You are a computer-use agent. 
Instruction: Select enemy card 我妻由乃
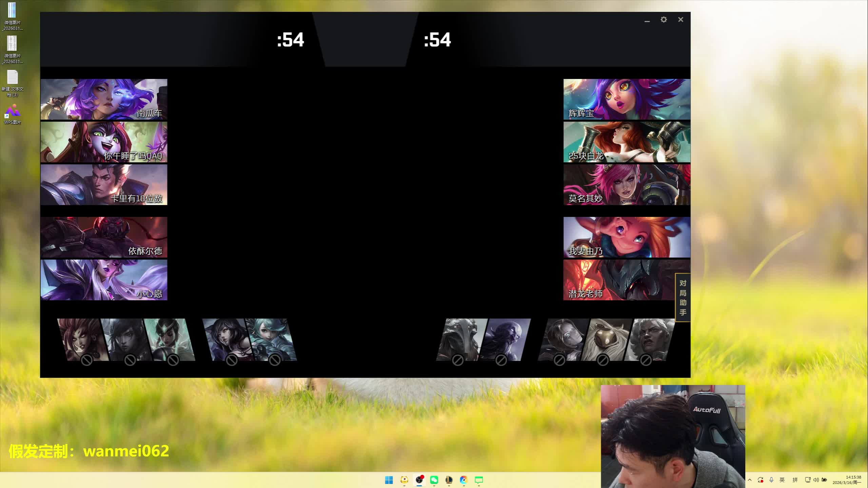coord(627,237)
